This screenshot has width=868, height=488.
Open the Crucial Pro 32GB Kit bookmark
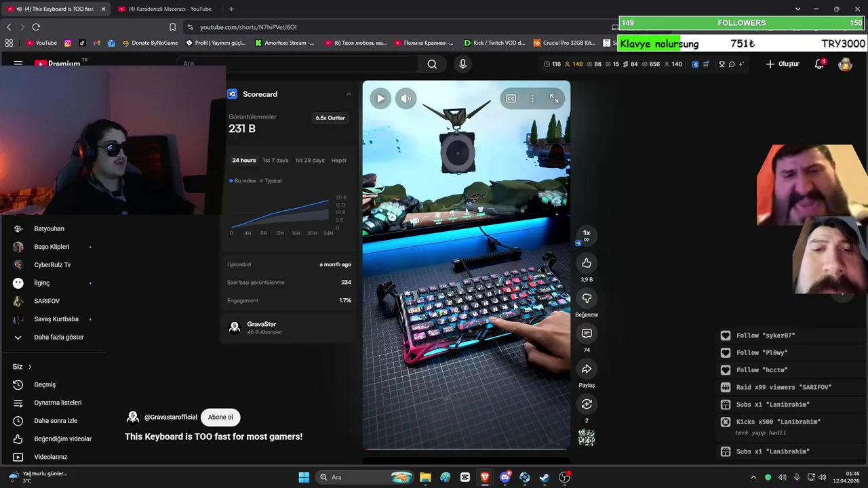[x=564, y=43]
